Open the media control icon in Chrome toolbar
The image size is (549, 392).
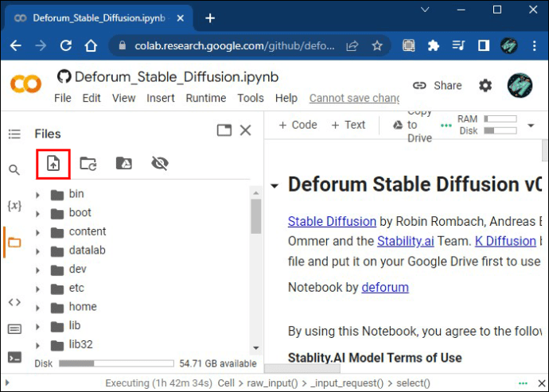coord(458,45)
